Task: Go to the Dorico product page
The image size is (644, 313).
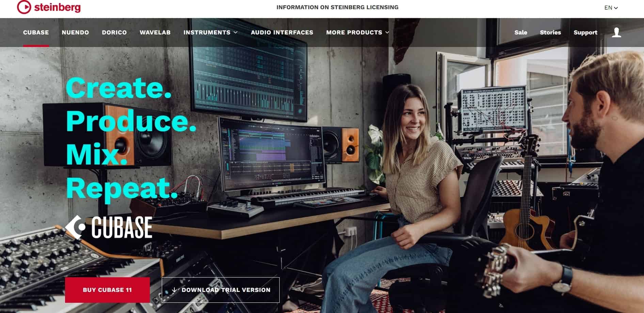Action: point(114,32)
